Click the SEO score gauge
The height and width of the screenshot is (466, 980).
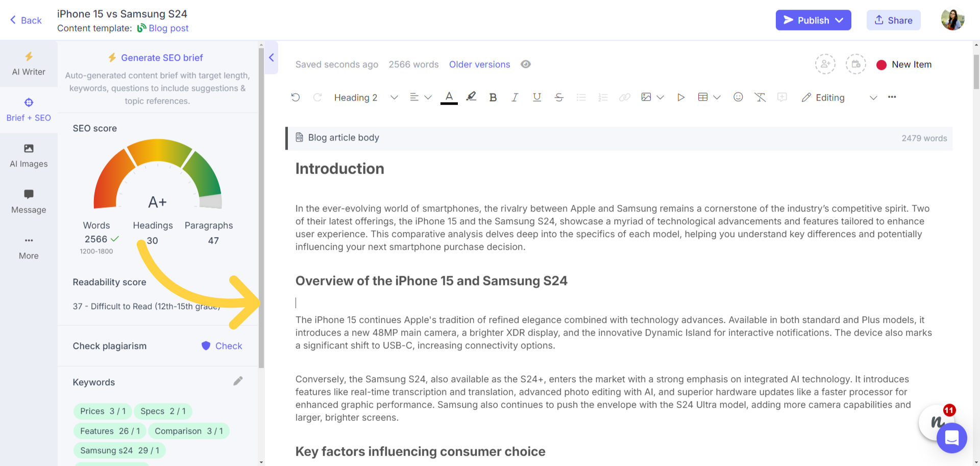[x=157, y=174]
